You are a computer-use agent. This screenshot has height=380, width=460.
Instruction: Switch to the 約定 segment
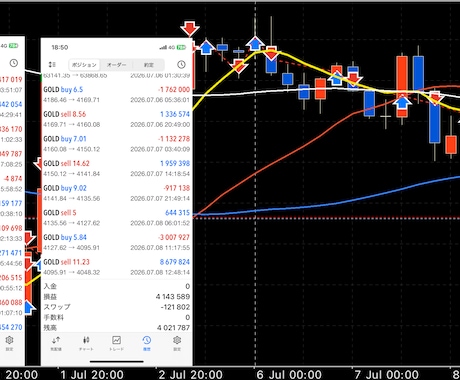click(x=149, y=65)
